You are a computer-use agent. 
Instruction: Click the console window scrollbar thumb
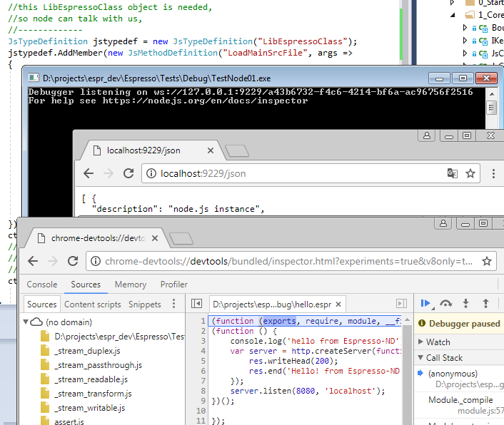(x=491, y=108)
